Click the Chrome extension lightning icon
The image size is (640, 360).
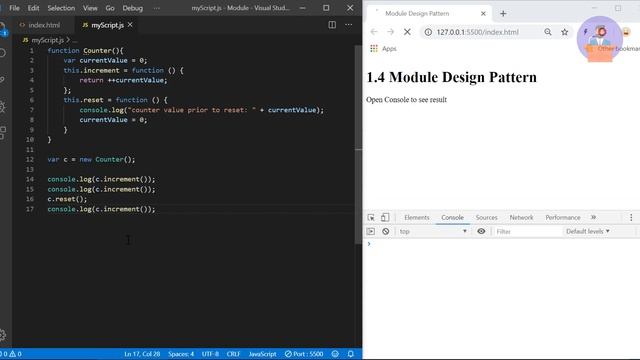click(x=585, y=32)
